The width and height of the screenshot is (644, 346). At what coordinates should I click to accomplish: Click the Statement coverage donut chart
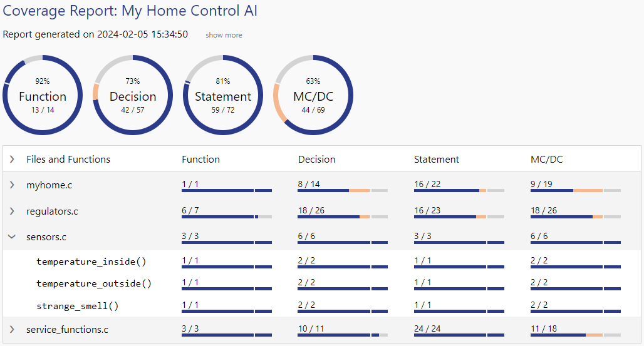click(x=223, y=96)
